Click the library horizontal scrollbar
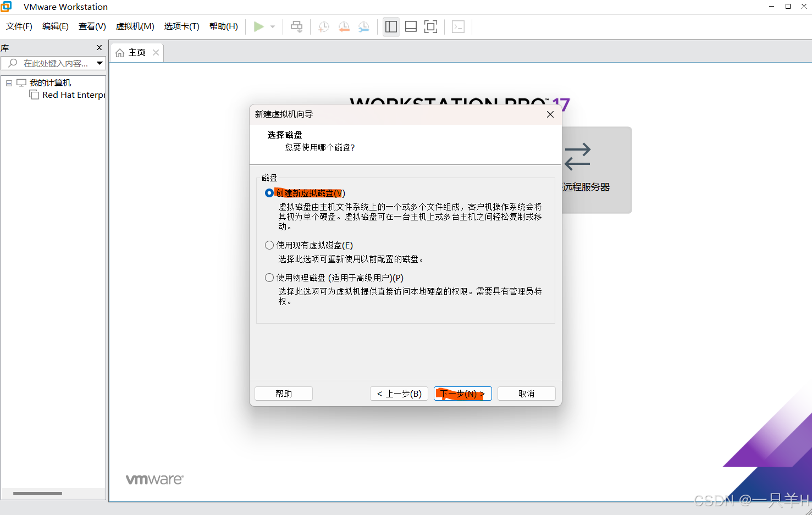The image size is (812, 515). pyautogui.click(x=37, y=493)
